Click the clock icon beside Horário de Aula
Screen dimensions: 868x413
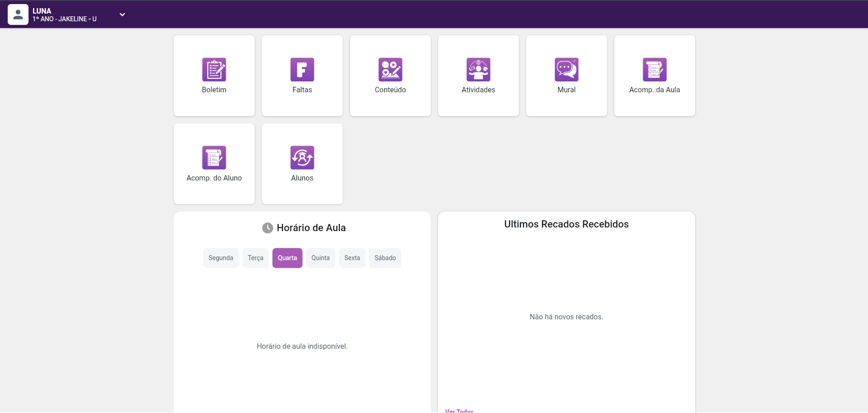(267, 228)
